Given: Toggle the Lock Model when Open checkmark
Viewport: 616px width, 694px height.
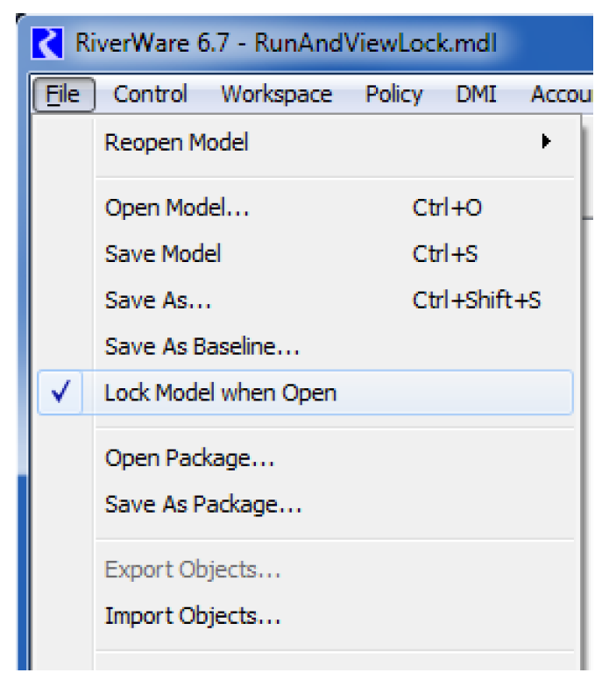Looking at the screenshot, I should [60, 393].
